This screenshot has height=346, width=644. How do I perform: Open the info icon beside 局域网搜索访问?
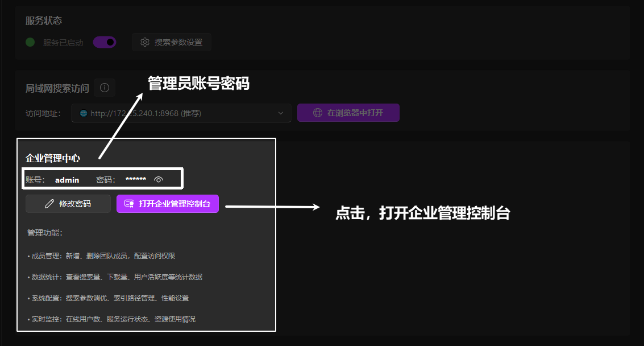pyautogui.click(x=105, y=87)
